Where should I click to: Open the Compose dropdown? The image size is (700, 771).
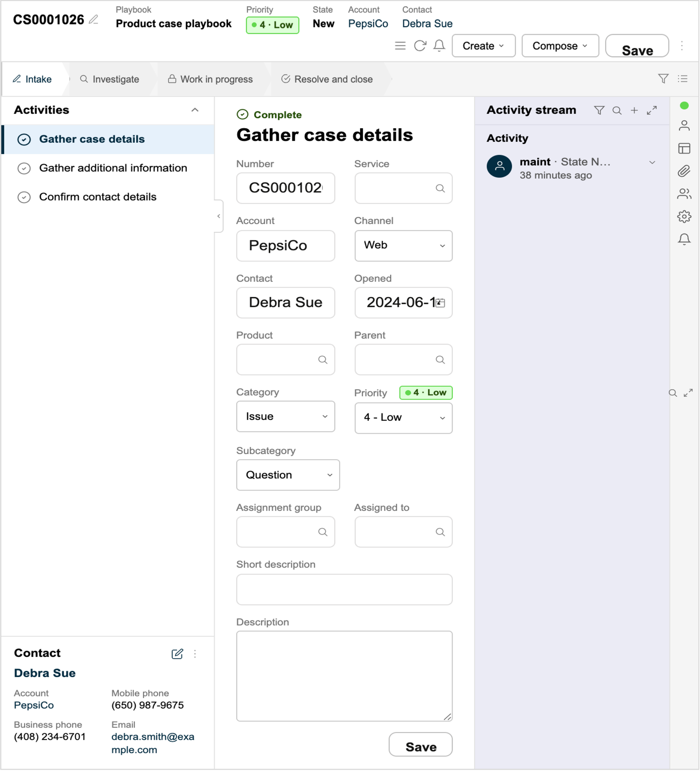tap(561, 46)
